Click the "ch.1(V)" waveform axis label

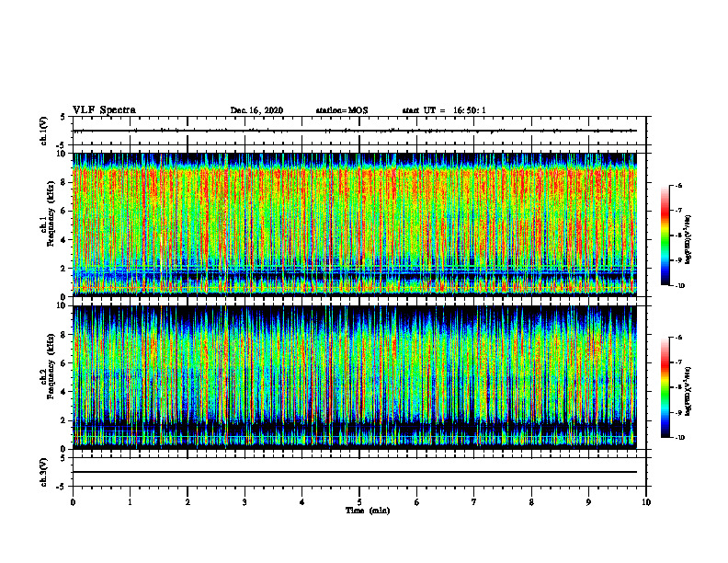coord(43,131)
